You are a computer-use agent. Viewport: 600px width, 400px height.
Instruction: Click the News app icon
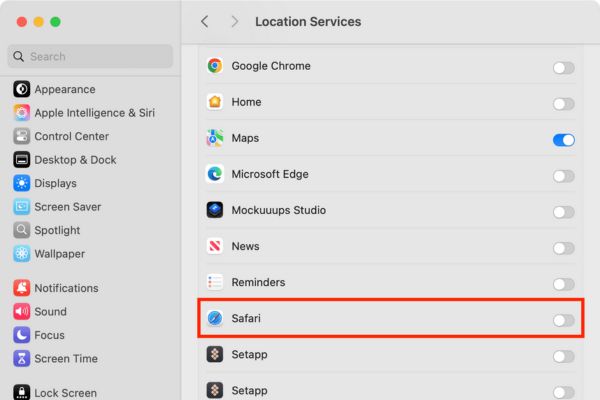click(215, 246)
